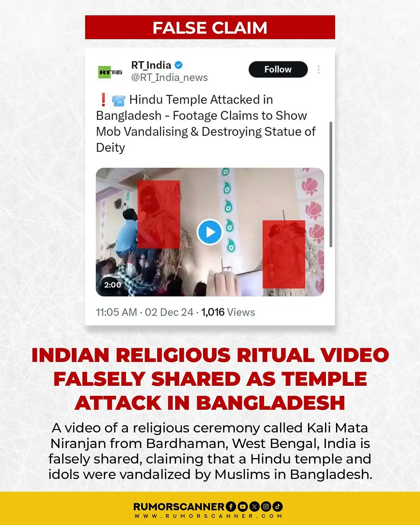420x525 pixels.
Task: Click the RT India profile avatar
Action: 110,72
